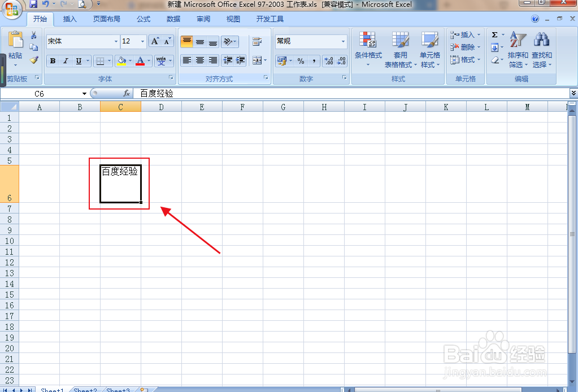Increase font size with large A button
This screenshot has width=578, height=392.
point(155,41)
